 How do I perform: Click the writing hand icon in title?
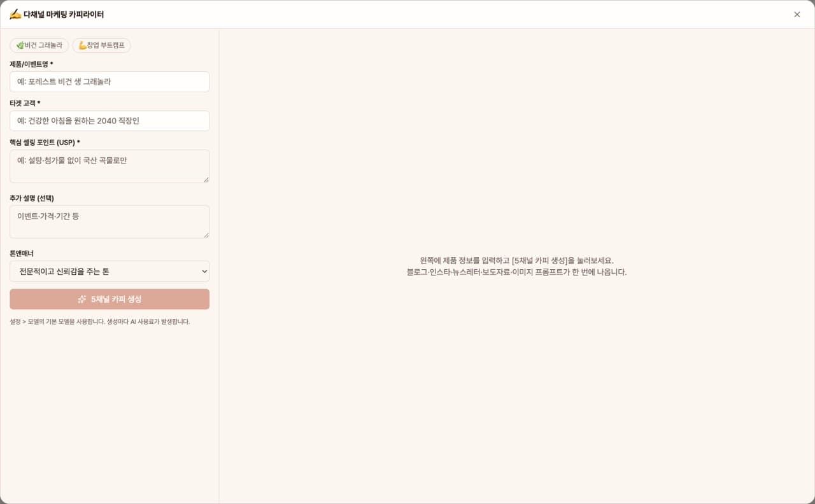point(15,14)
